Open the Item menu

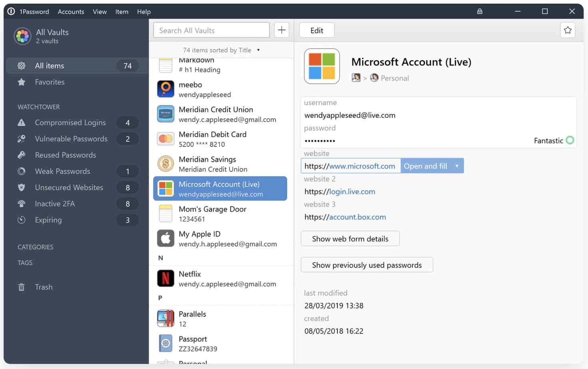[122, 12]
